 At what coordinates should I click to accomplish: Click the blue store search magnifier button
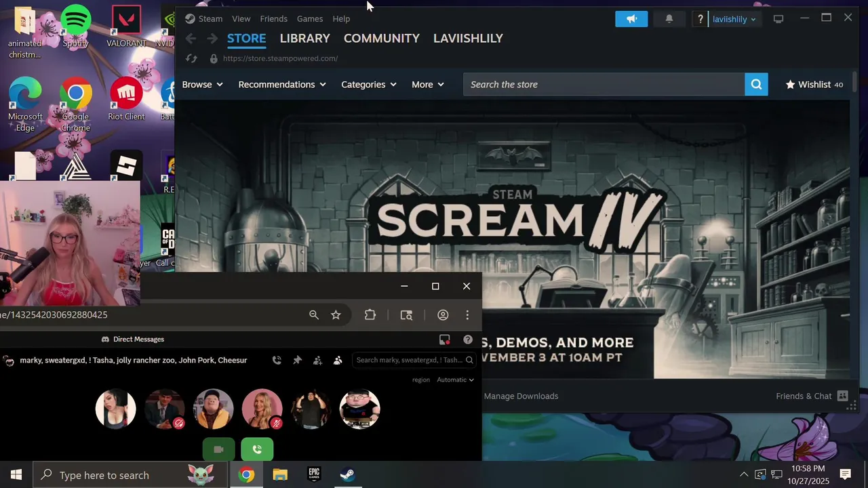(756, 85)
